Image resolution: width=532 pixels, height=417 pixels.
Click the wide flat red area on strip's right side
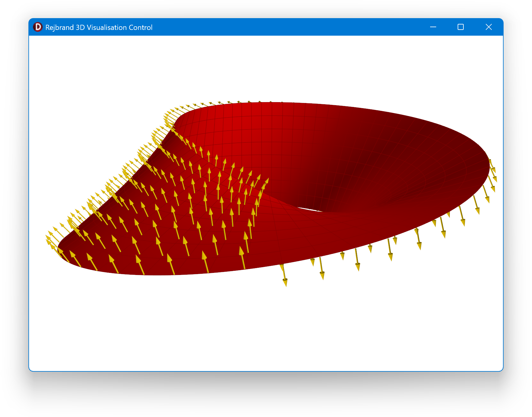[438, 181]
